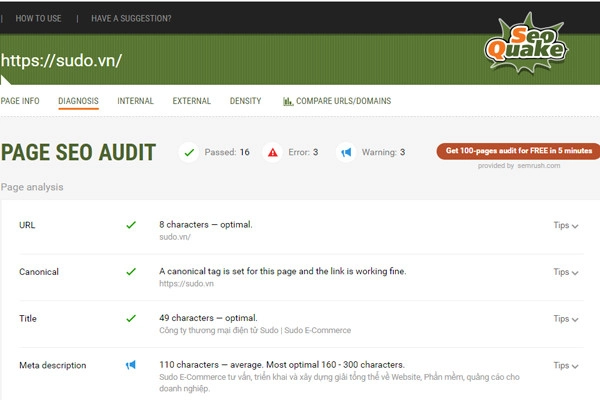Click the green checkmark in Title row
600x400 pixels.
(x=131, y=319)
